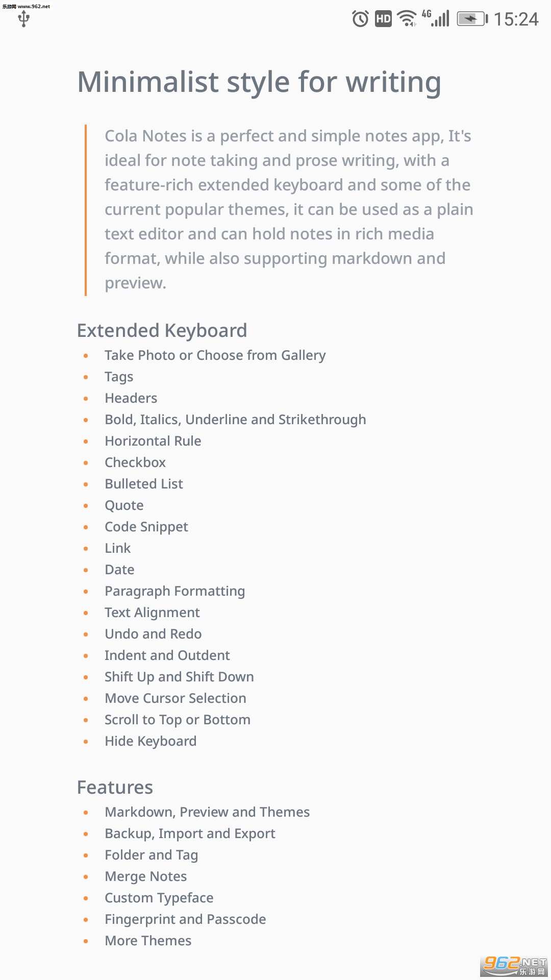Tap the More Themes list item
551x980 pixels.
tap(148, 941)
